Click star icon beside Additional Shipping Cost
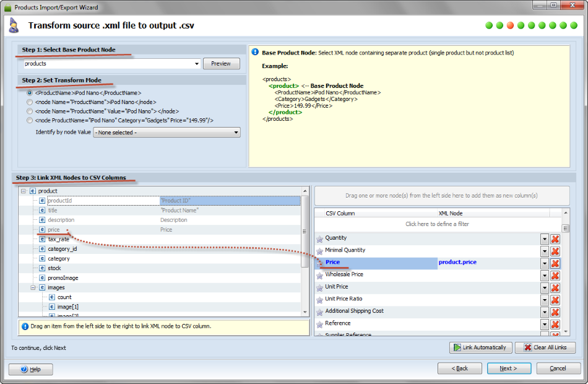Viewport: 588px width, 384px height. (319, 312)
